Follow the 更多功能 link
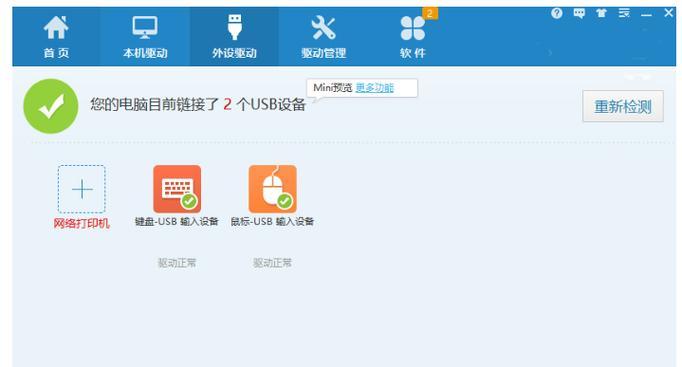Image resolution: width=682 pixels, height=367 pixels. point(374,88)
